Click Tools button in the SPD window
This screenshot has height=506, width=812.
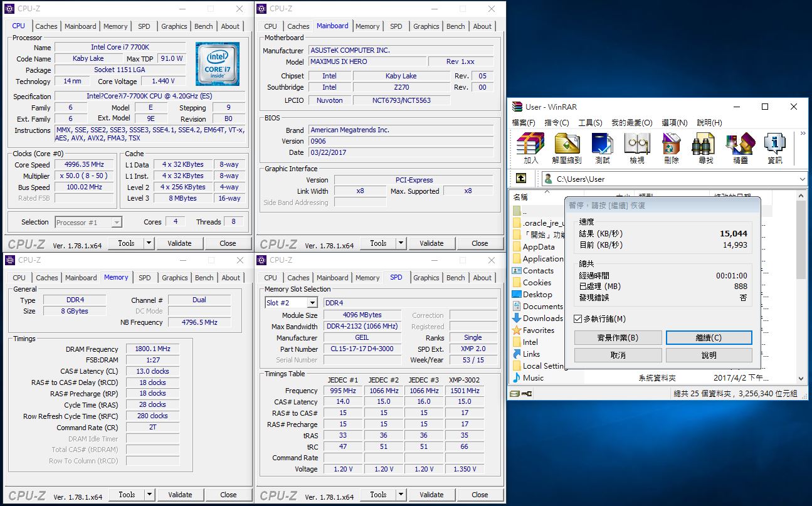click(x=378, y=495)
